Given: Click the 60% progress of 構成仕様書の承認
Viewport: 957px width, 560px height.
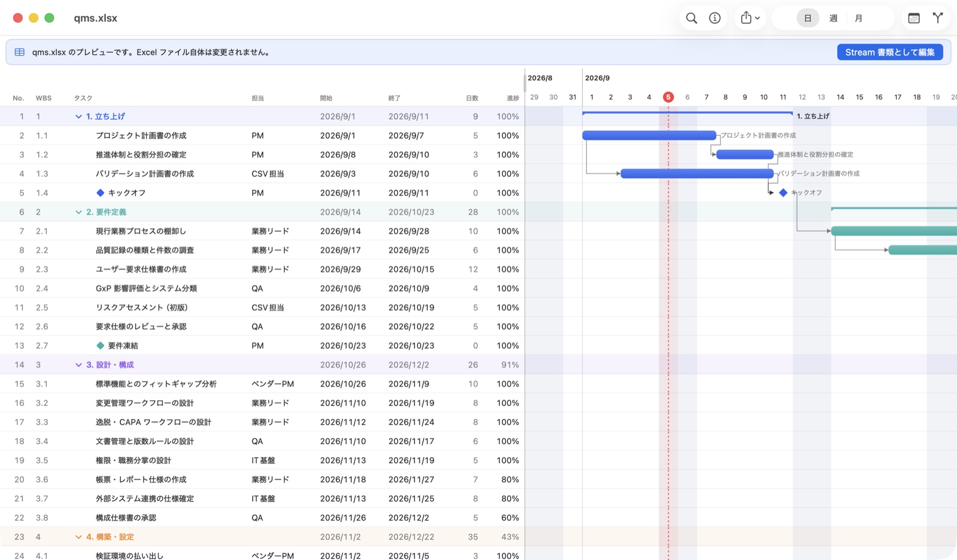Looking at the screenshot, I should pyautogui.click(x=510, y=518).
